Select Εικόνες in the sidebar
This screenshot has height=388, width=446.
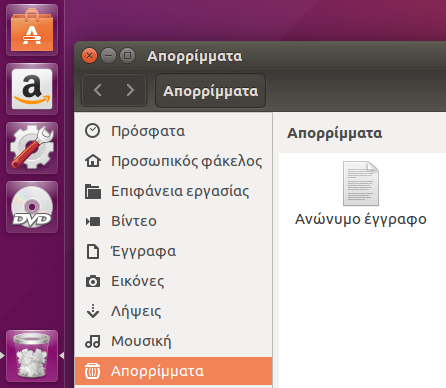point(173,281)
